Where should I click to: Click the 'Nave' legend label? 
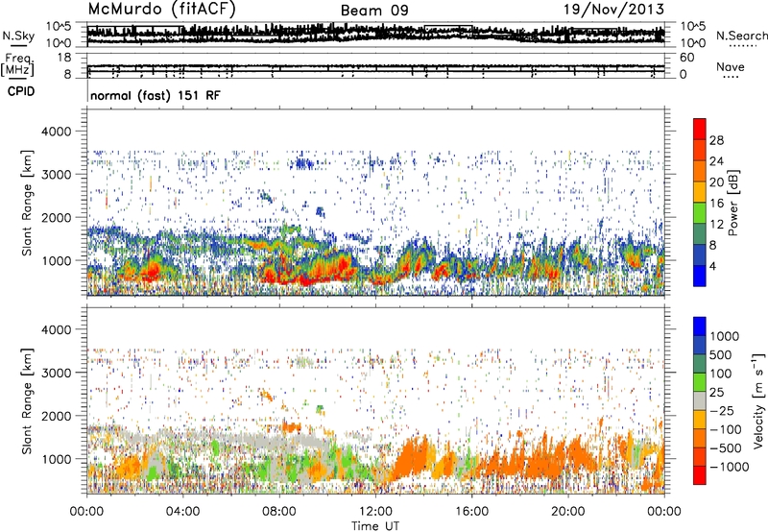tap(731, 66)
